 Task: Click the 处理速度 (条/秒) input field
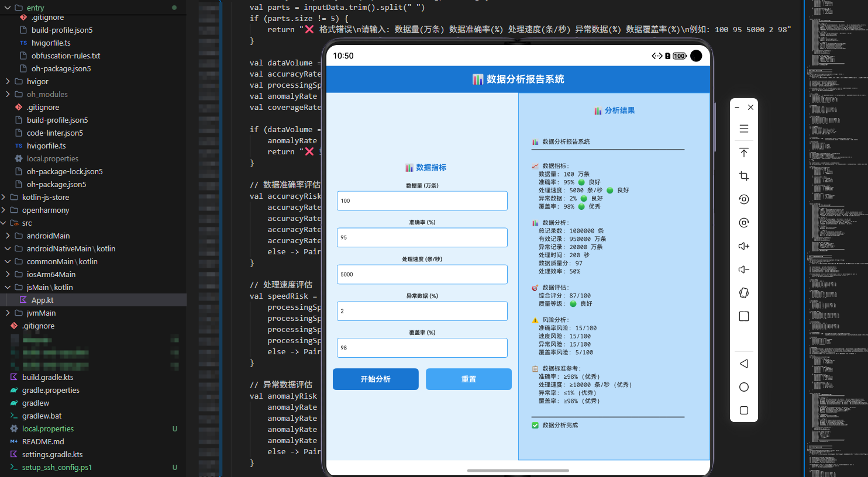422,274
